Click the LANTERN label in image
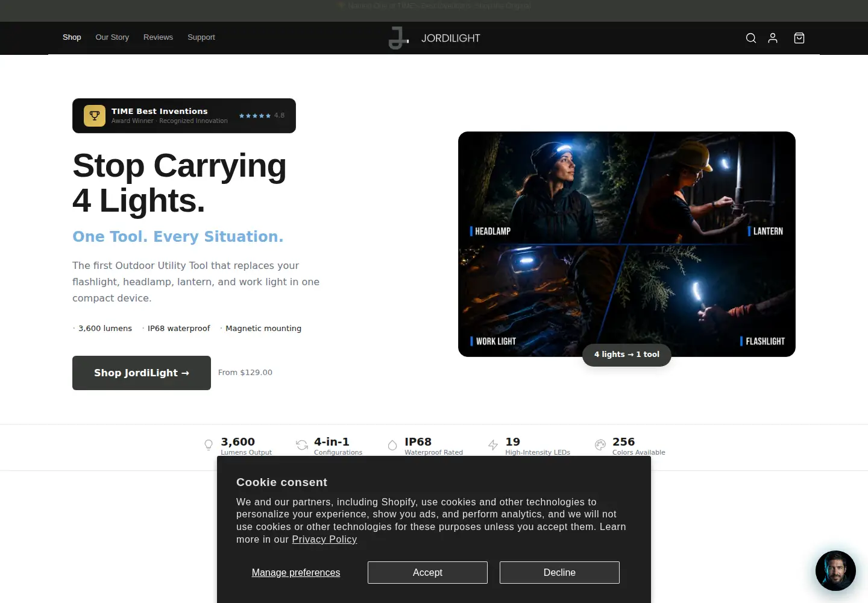Image resolution: width=868 pixels, height=603 pixels. coord(766,231)
